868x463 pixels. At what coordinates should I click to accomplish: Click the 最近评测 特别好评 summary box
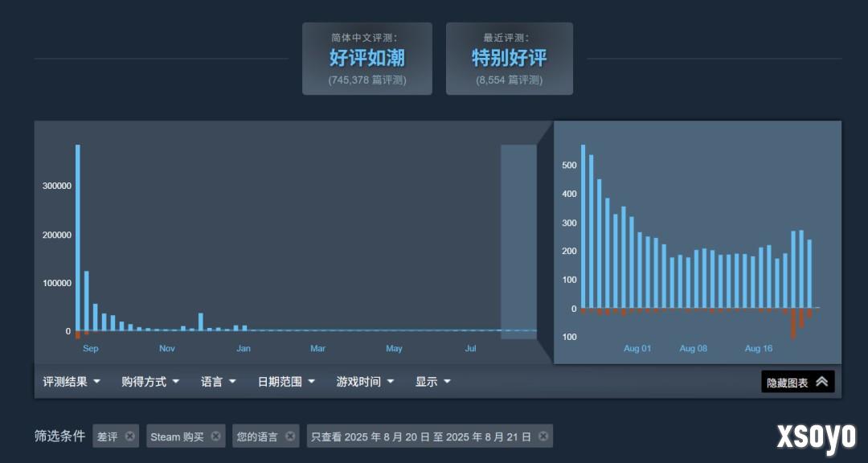(x=510, y=59)
